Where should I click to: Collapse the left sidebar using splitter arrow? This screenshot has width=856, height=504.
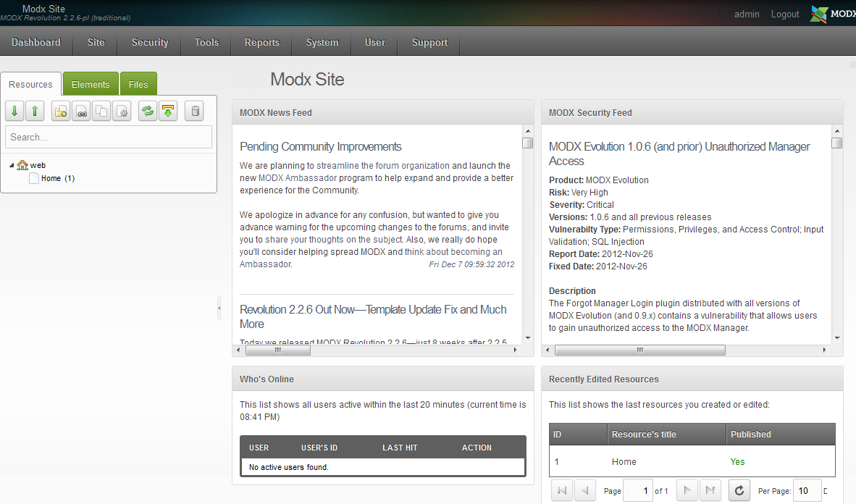[x=219, y=308]
